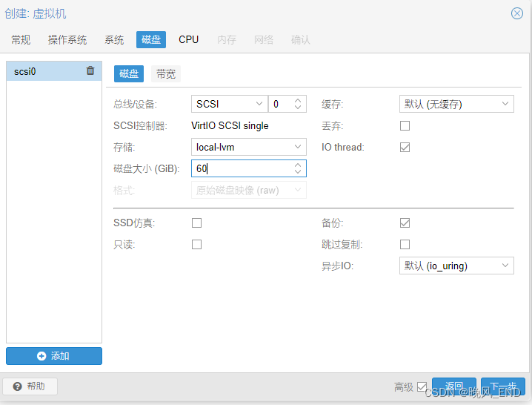Image resolution: width=532 pixels, height=405 pixels.
Task: Toggle the 备份 (backup) checkbox
Action: point(405,223)
